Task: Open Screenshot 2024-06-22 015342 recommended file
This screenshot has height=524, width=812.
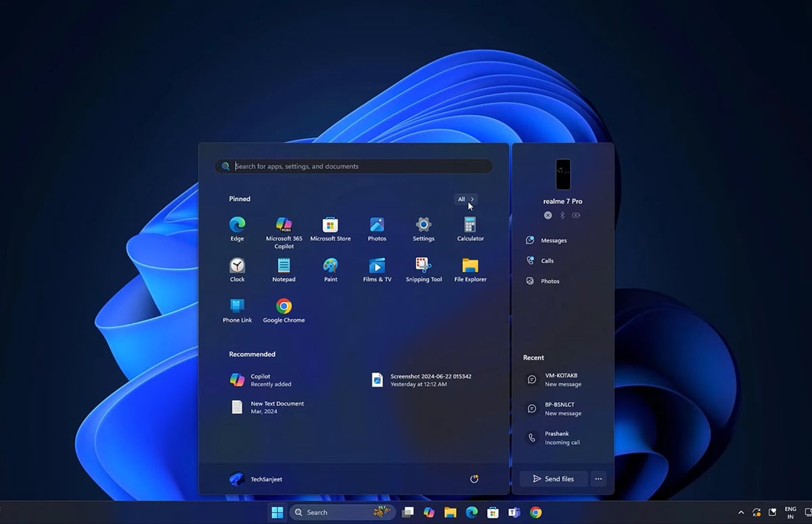Action: point(422,380)
